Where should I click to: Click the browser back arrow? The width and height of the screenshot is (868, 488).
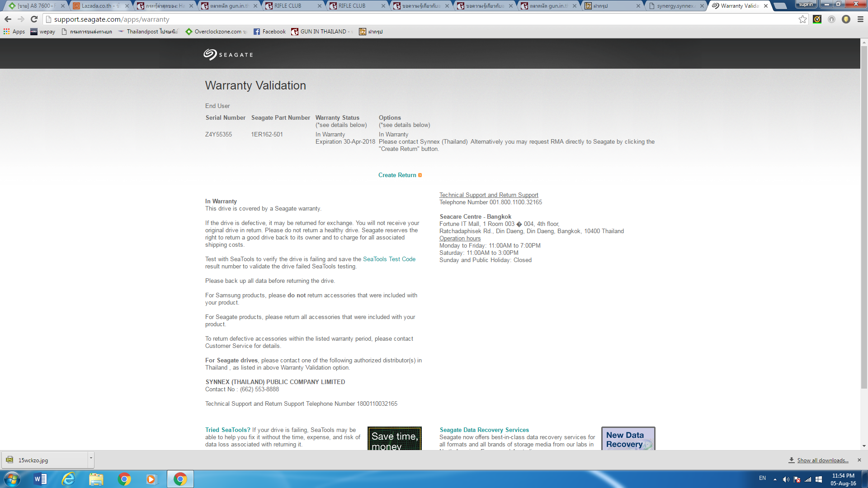[8, 19]
